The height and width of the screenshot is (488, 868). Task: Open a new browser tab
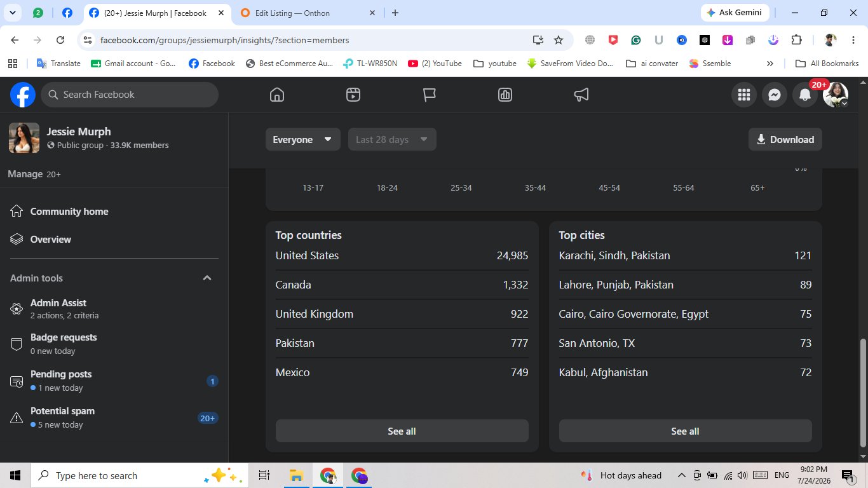(395, 13)
